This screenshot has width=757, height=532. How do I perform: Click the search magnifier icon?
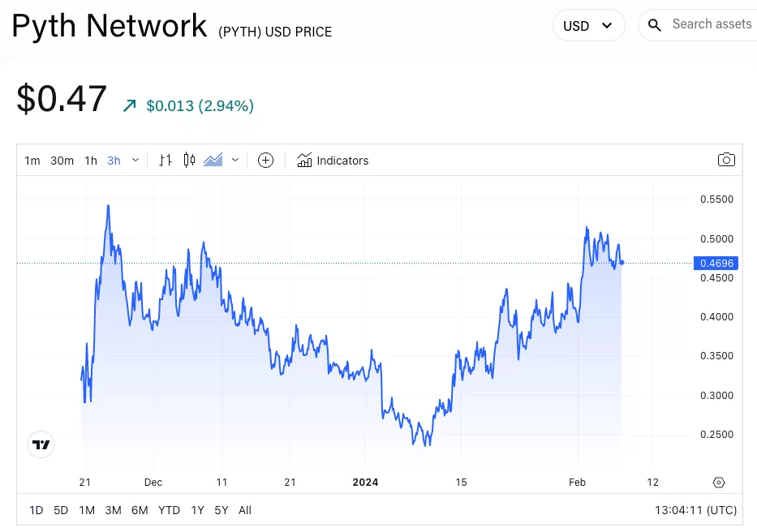(656, 25)
